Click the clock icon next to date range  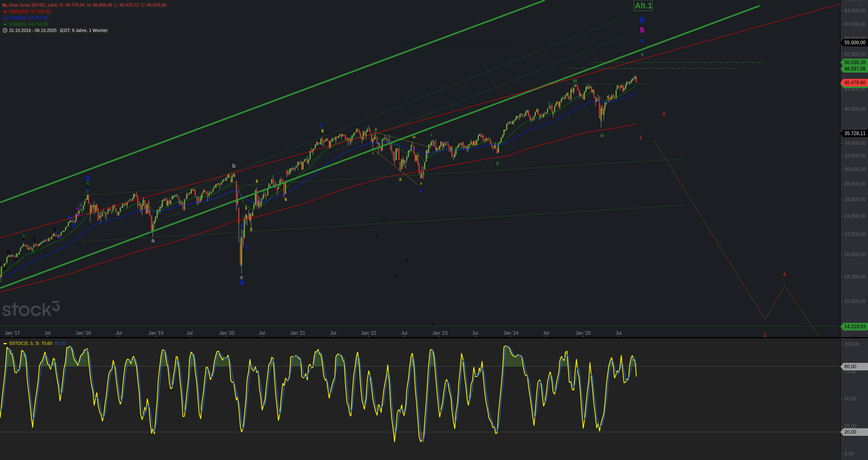point(5,31)
